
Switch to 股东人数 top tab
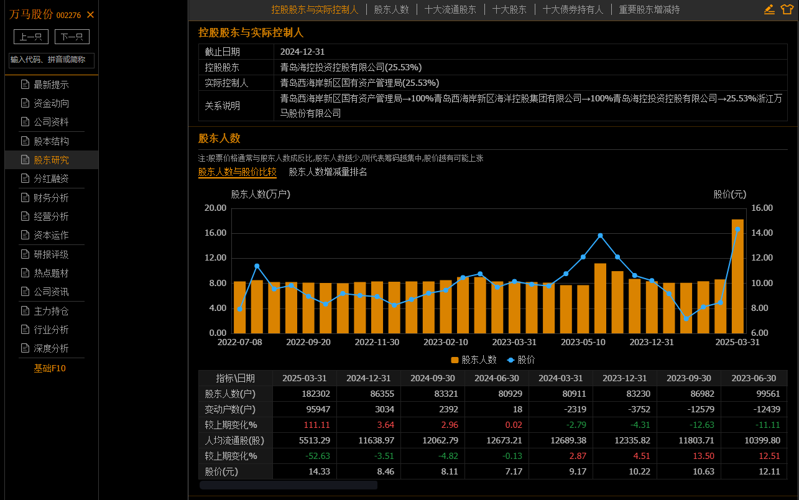pos(391,10)
